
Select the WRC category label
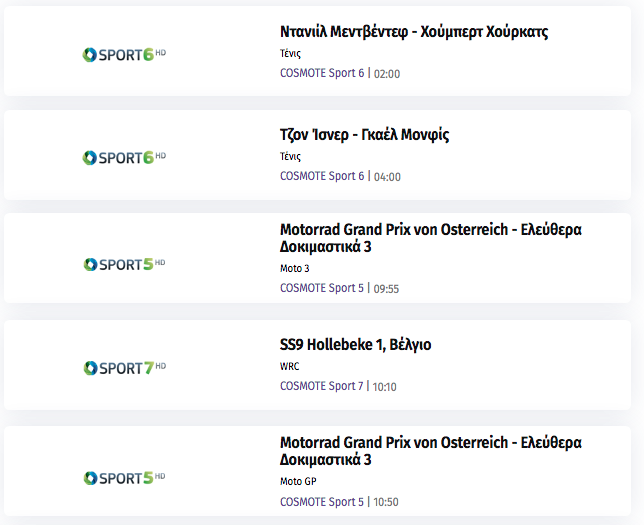tap(290, 366)
